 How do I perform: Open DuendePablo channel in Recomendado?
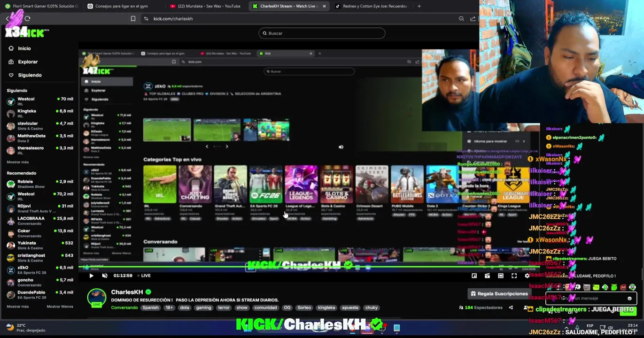coord(40,294)
